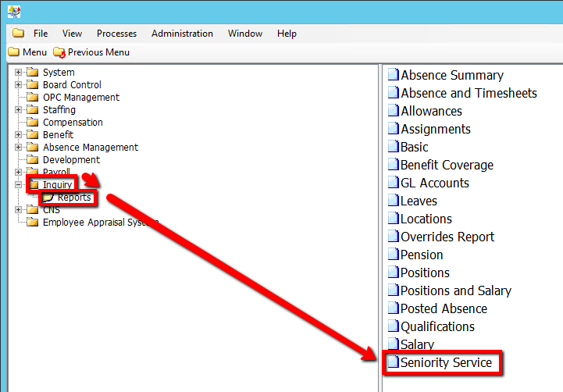Image resolution: width=563 pixels, height=392 pixels.
Task: Click the Menu toolbar button
Action: (x=27, y=52)
